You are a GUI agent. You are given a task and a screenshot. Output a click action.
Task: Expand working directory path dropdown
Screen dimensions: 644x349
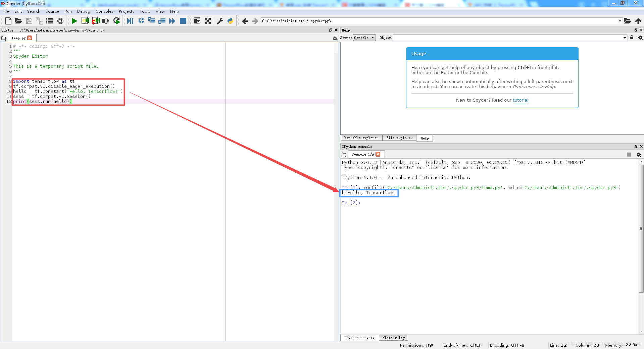point(620,21)
